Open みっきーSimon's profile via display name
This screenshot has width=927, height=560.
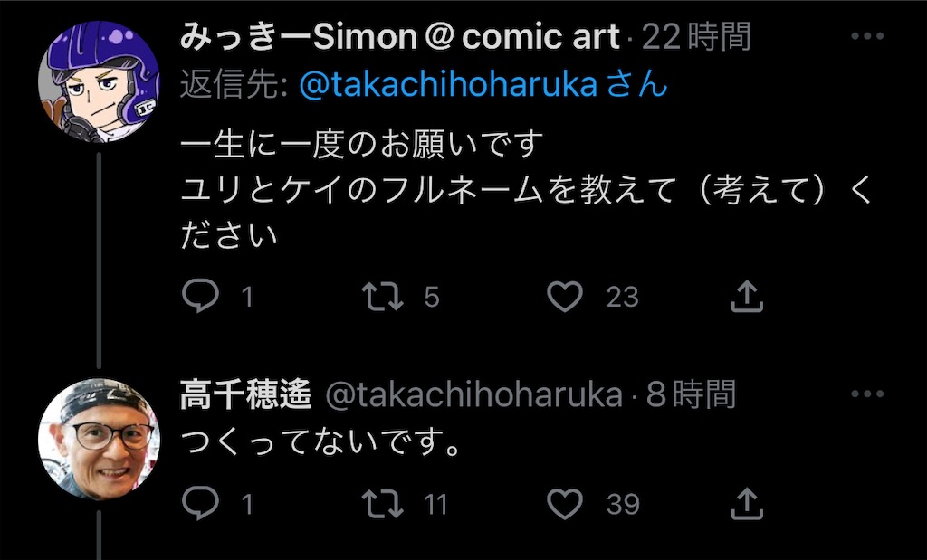click(x=399, y=37)
